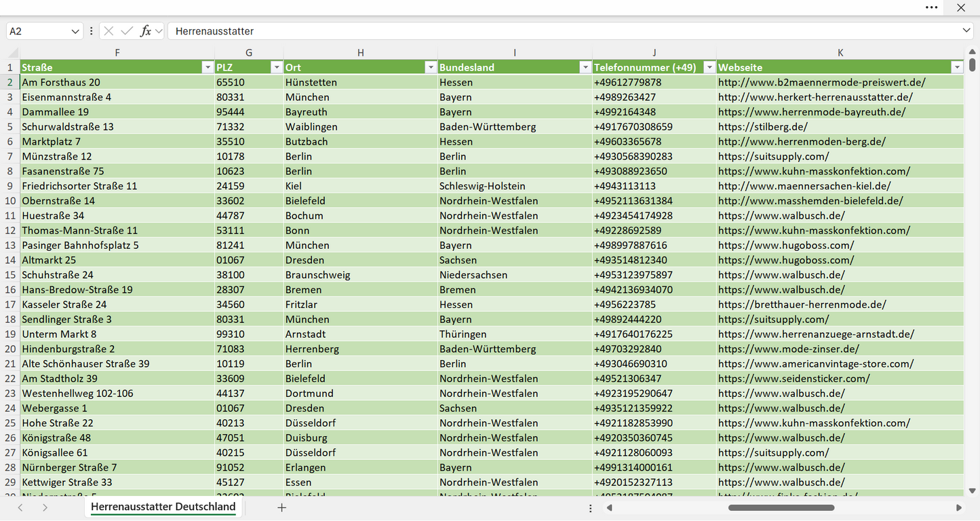The image size is (980, 521).
Task: Select column I header
Action: click(515, 53)
